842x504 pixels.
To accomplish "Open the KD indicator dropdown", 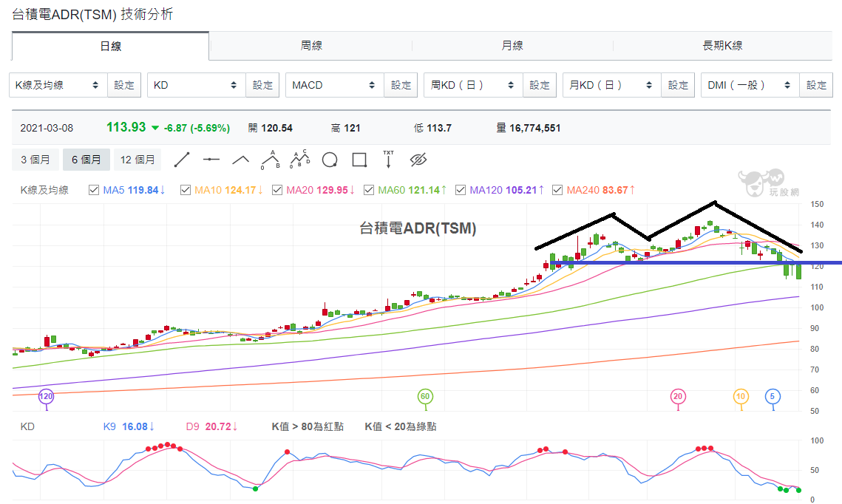I will (x=197, y=85).
